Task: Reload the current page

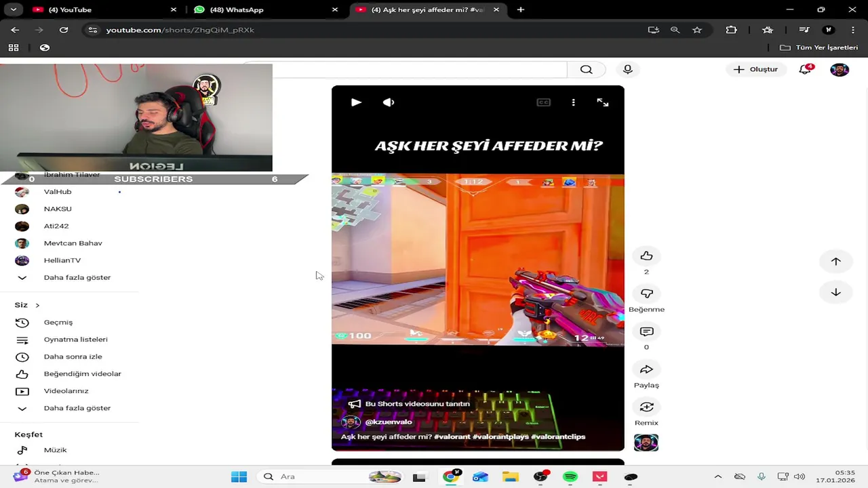Action: click(x=64, y=30)
